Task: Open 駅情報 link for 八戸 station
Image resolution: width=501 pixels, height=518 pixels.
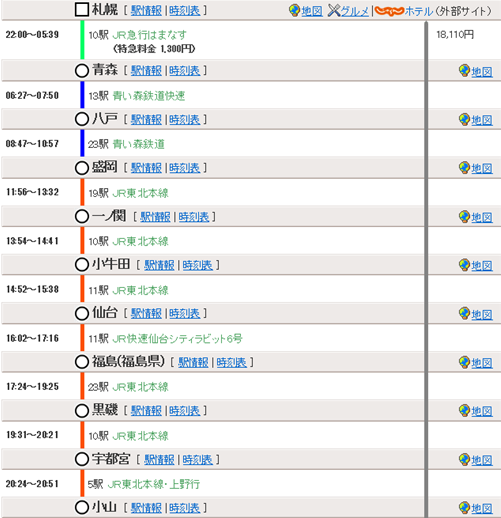Action: pos(146,119)
